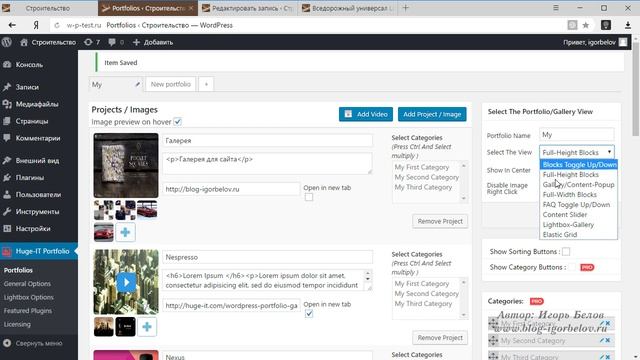The image size is (640, 360).
Task: Choose Content Slider view option
Action: [579, 215]
